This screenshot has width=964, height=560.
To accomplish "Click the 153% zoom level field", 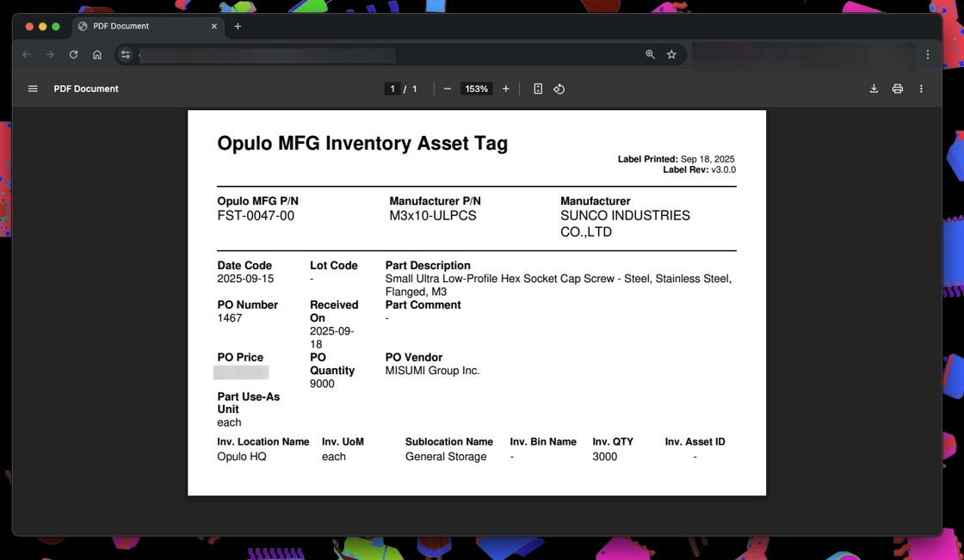I will pos(476,89).
